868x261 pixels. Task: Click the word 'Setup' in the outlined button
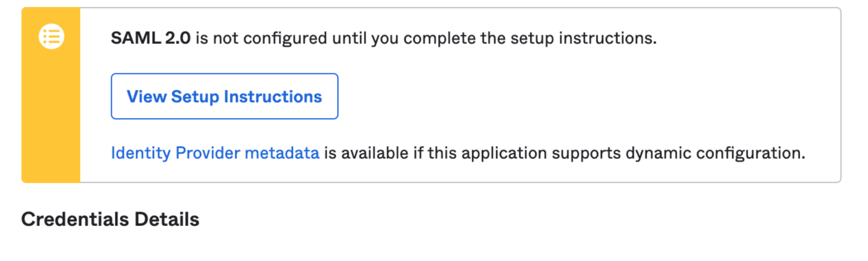click(x=195, y=97)
